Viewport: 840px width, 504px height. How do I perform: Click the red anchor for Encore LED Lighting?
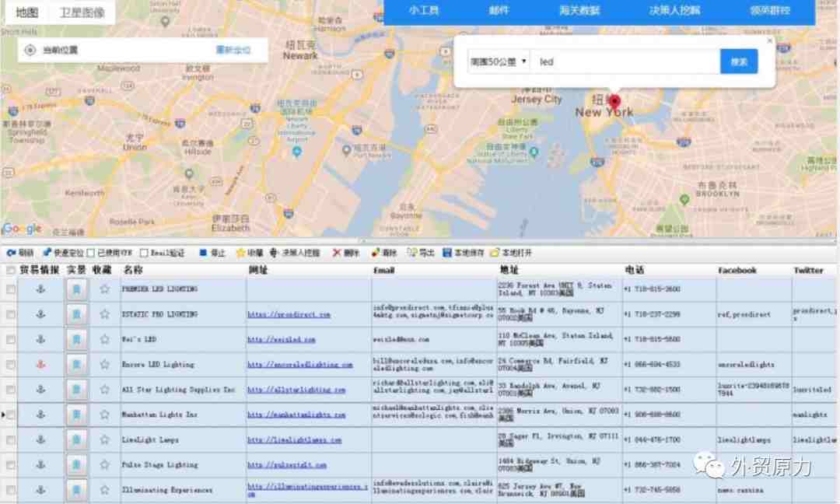40,364
